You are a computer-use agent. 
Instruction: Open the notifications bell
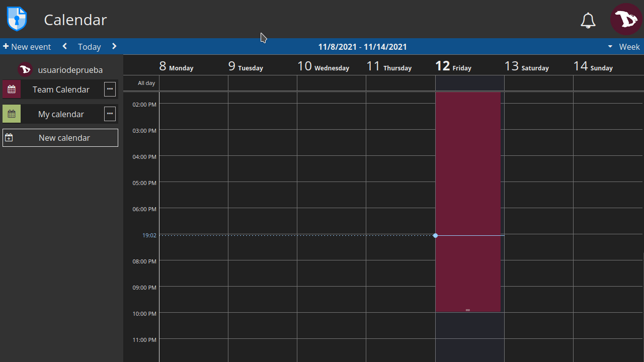(588, 20)
